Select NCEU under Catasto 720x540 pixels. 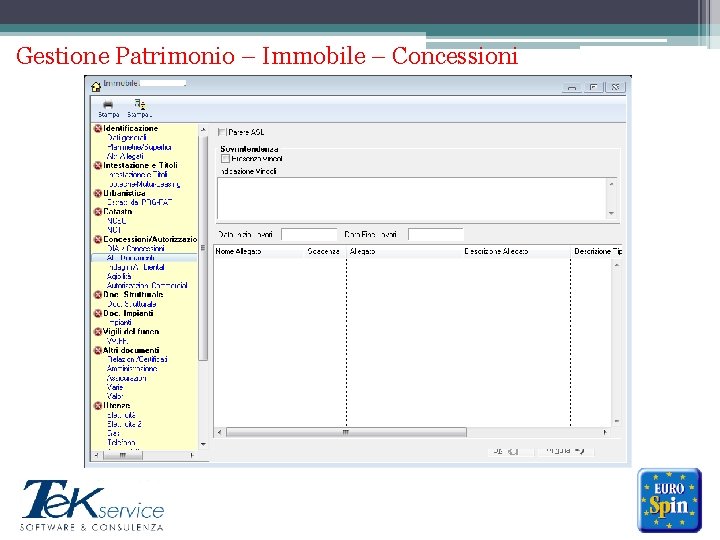coord(117,221)
